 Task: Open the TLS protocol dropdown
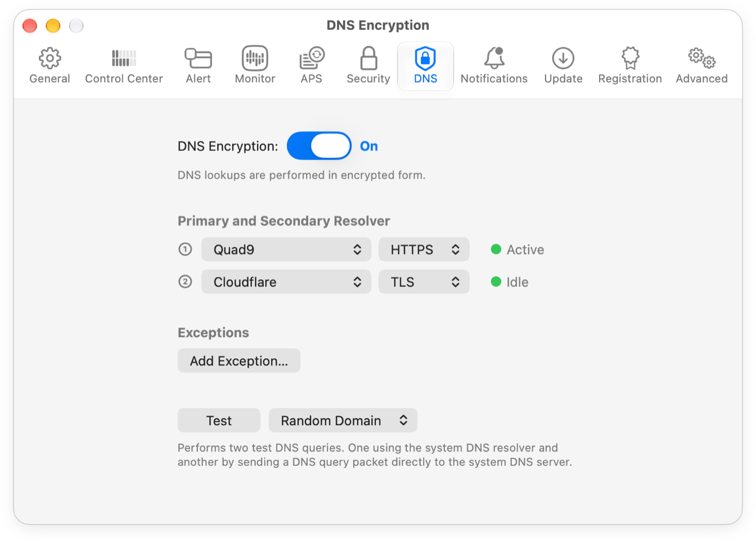click(x=424, y=282)
